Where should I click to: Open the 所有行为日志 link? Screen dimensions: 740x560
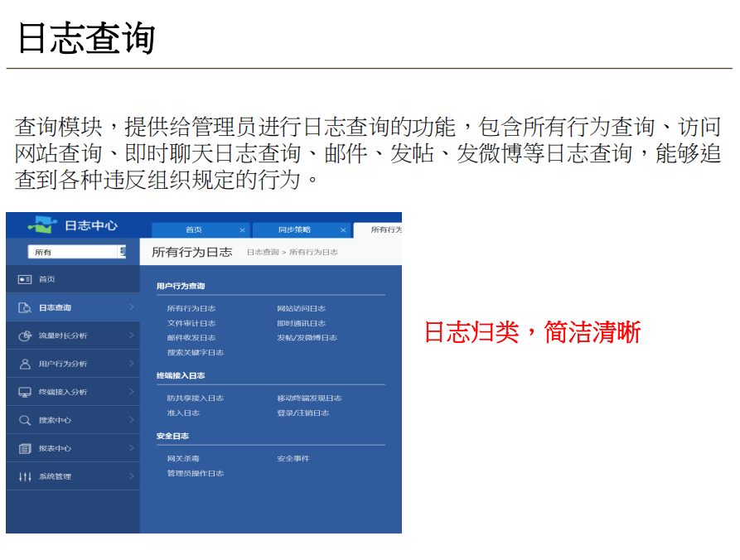tap(191, 308)
